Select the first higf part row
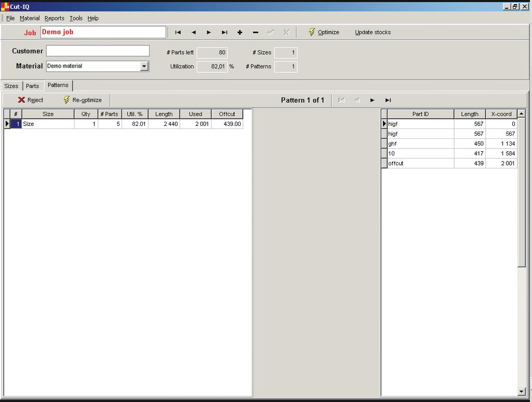The image size is (532, 402). coord(449,124)
